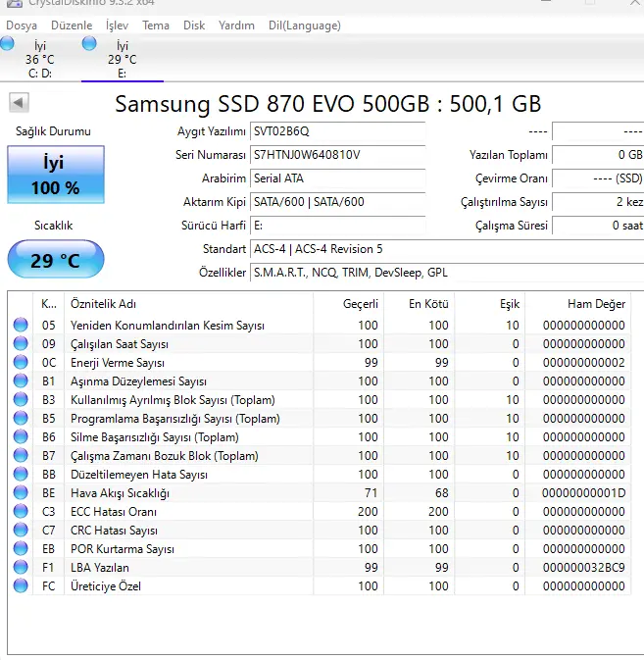This screenshot has width=644, height=660.
Task: Select row ECC Hatası Oranı
Action: pyautogui.click(x=319, y=511)
